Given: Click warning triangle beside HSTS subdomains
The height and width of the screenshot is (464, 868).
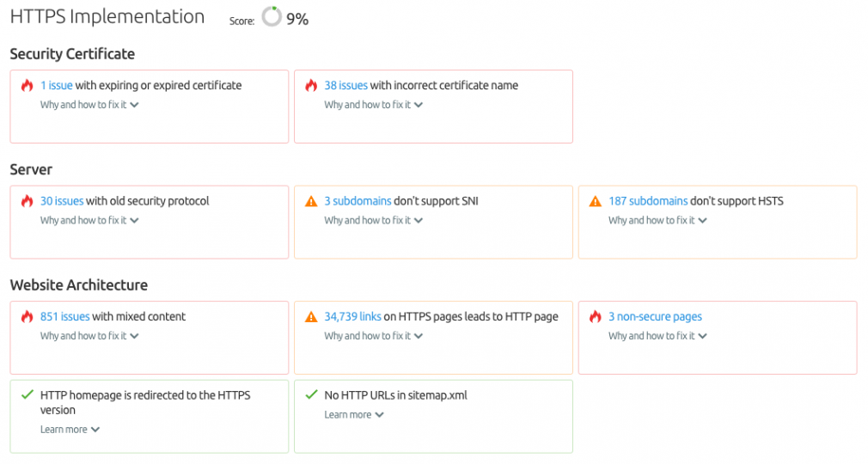Looking at the screenshot, I should [595, 201].
